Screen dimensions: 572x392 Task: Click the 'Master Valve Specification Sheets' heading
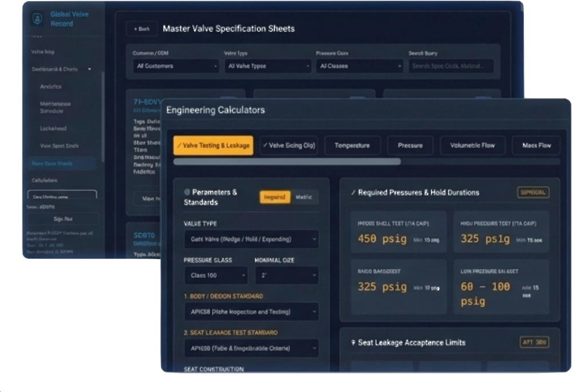point(228,29)
